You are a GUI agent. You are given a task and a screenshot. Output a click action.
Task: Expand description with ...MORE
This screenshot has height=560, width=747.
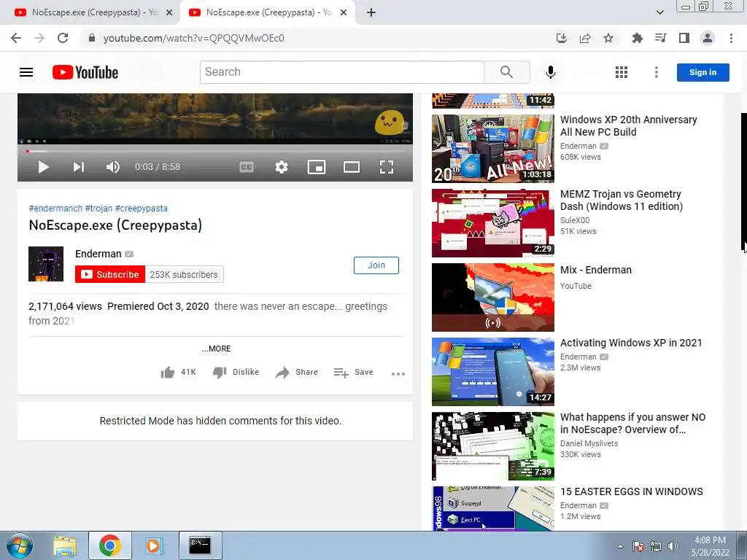coord(216,349)
